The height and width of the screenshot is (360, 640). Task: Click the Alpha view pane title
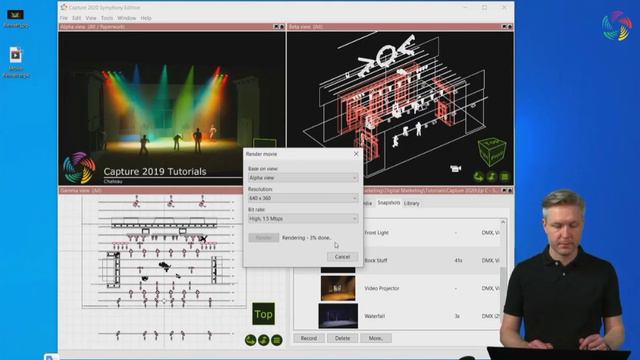[x=92, y=27]
